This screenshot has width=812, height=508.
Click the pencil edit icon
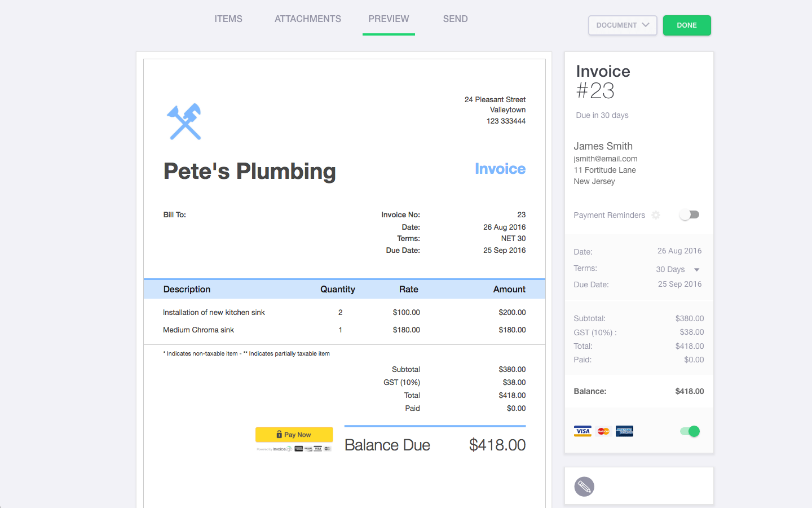tap(584, 487)
